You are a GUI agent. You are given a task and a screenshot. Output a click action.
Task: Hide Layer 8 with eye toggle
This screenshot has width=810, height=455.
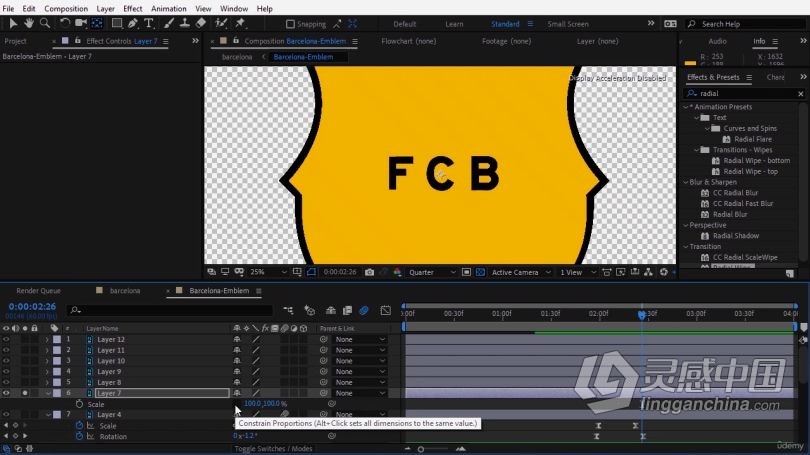pos(6,382)
